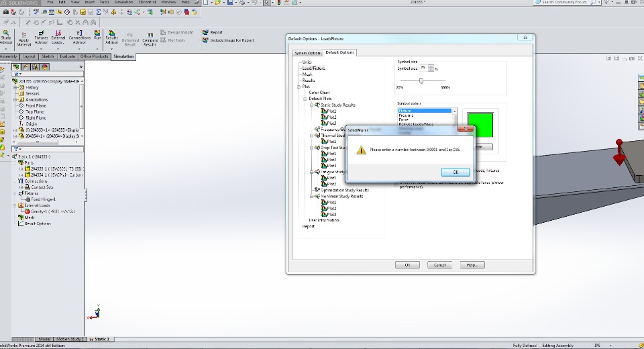Click the sigma icon in the top toolbar
The height and width of the screenshot is (349, 644).
[98, 12]
